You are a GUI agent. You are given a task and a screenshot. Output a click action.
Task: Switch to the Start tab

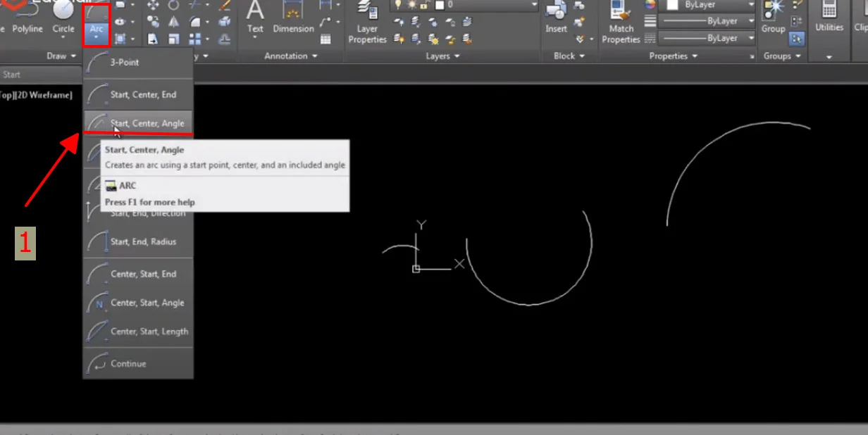point(12,75)
